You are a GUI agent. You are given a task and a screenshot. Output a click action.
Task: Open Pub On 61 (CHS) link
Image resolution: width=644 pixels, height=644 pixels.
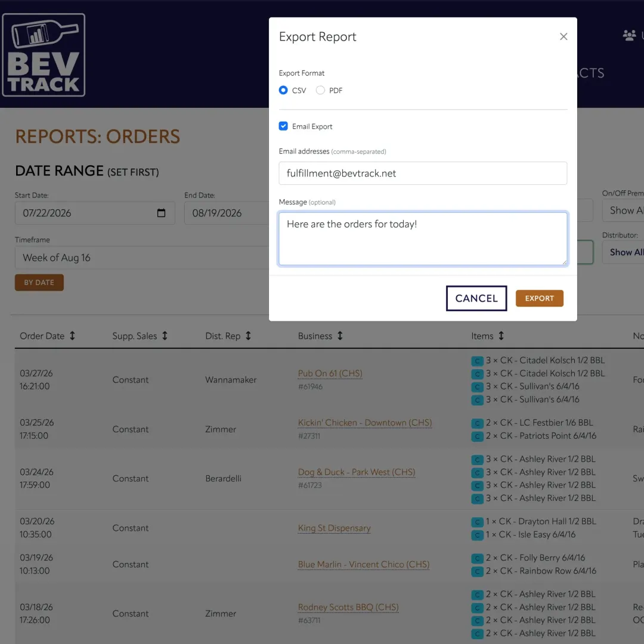point(330,373)
